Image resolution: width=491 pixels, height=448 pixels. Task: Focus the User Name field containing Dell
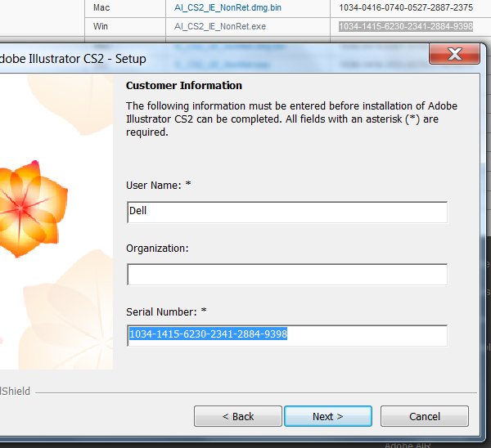[x=287, y=212]
